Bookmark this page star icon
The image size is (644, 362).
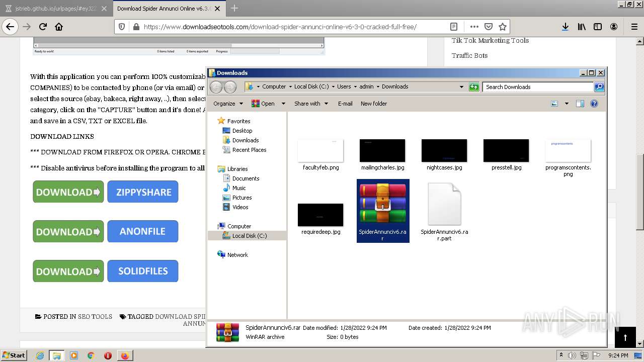[x=502, y=27]
